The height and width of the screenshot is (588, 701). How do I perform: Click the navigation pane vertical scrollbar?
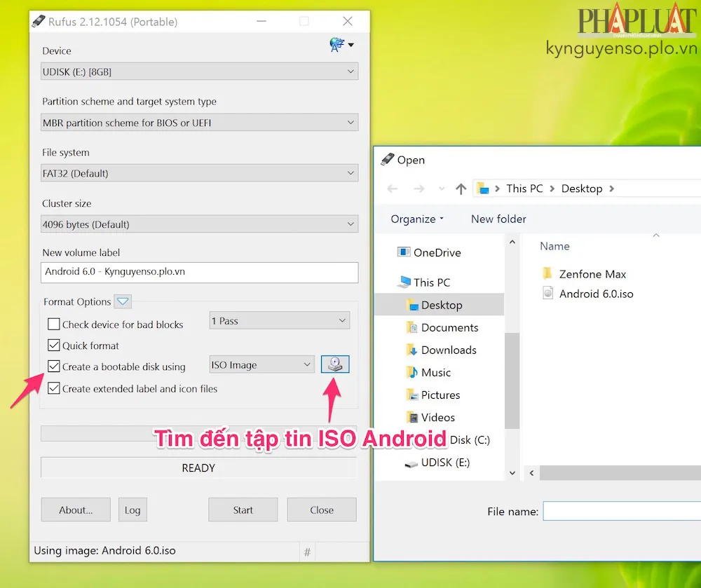pos(512,378)
